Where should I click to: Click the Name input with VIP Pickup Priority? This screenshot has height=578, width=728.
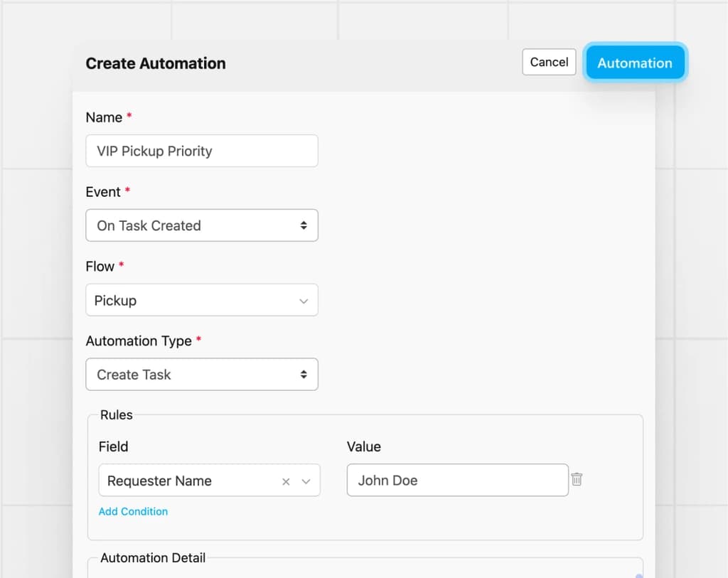(x=202, y=151)
